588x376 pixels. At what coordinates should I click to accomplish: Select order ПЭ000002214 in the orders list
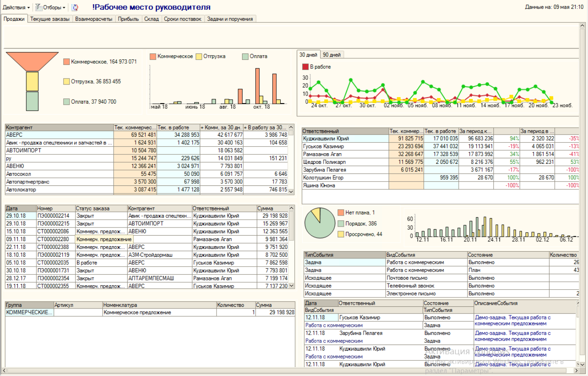(x=53, y=216)
